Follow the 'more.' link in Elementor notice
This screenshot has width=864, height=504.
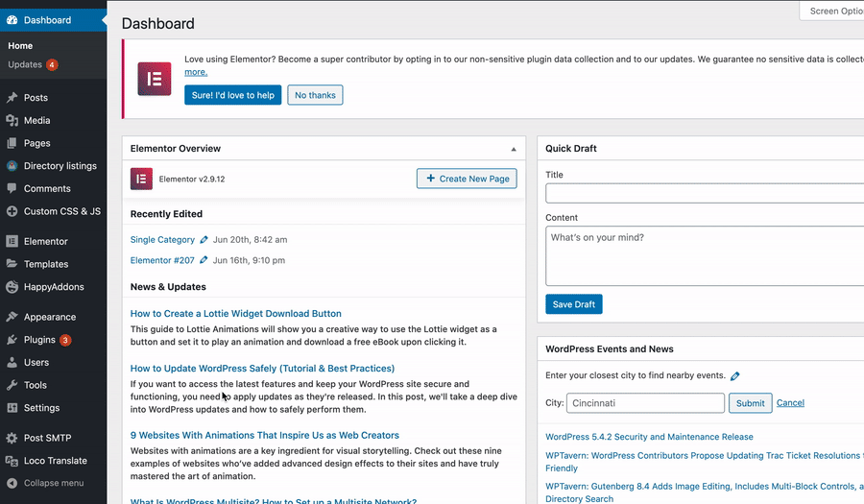click(196, 72)
